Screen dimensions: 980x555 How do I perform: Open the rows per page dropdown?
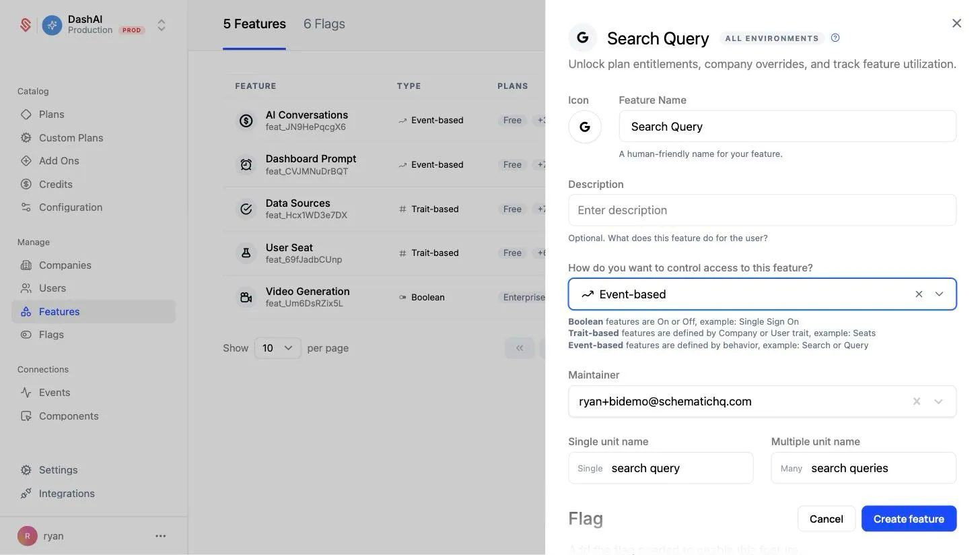click(x=277, y=348)
